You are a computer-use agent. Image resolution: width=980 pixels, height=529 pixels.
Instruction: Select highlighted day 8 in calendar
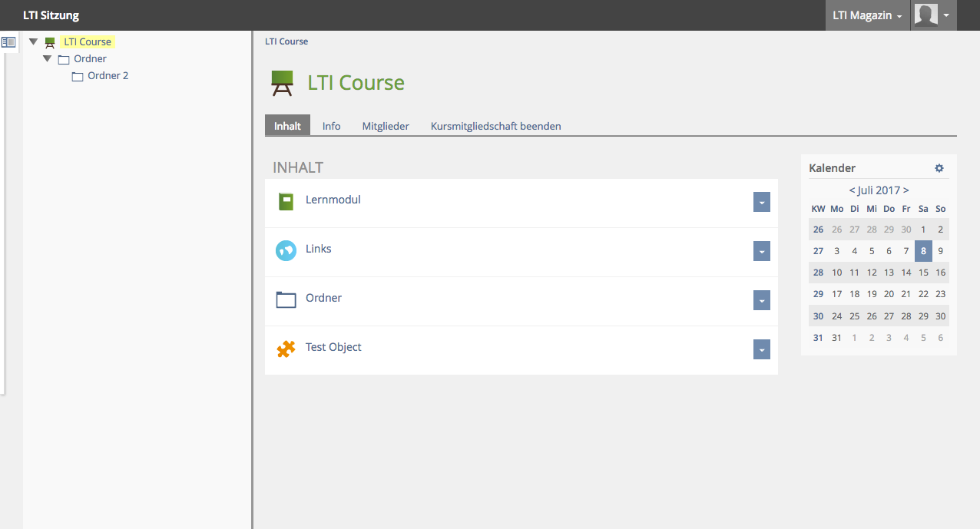(923, 251)
